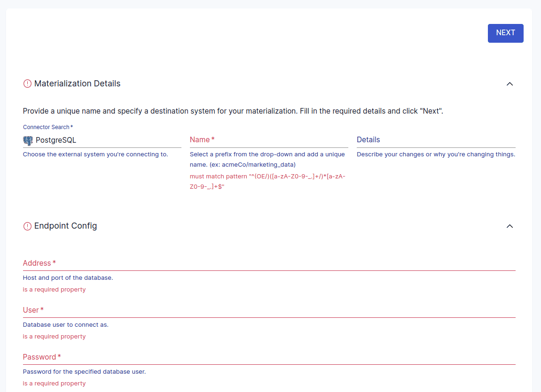Click the PostgreSQL text in Connector Search
Image resolution: width=541 pixels, height=392 pixels.
tap(57, 140)
